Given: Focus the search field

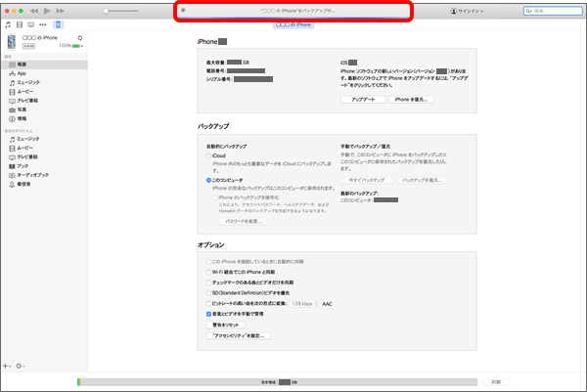Looking at the screenshot, I should (553, 11).
